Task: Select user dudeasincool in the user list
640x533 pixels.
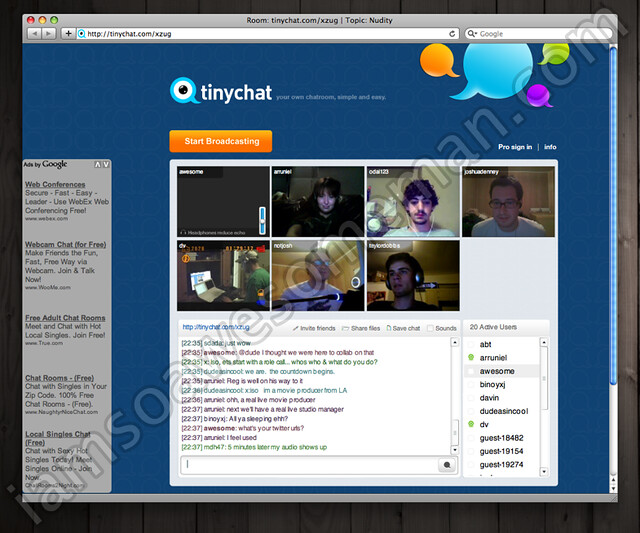Action: (x=504, y=411)
